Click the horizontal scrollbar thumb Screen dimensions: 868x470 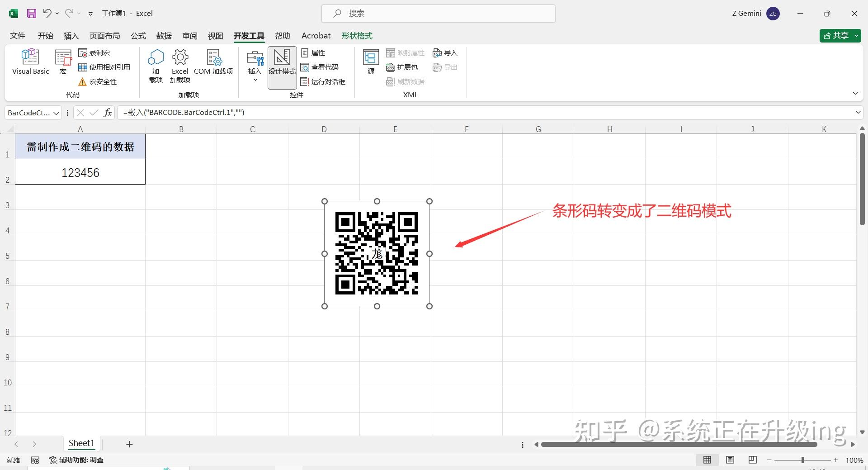tap(679, 445)
